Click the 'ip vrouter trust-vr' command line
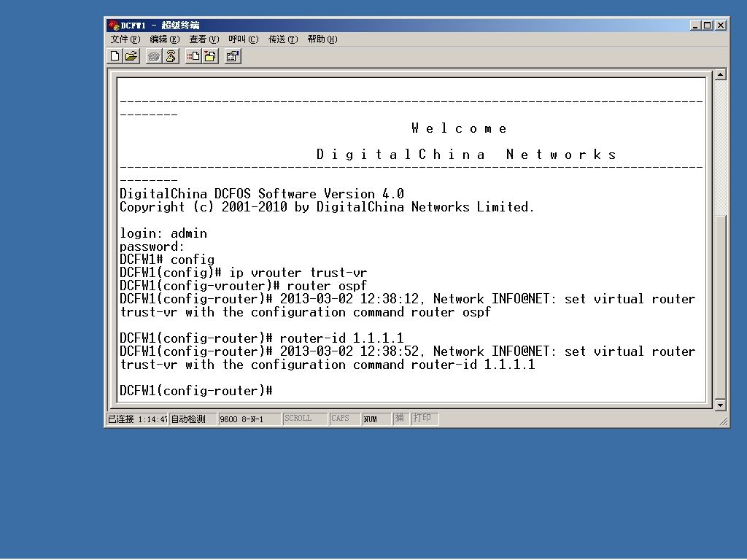Image resolution: width=747 pixels, height=560 pixels. pos(244,273)
